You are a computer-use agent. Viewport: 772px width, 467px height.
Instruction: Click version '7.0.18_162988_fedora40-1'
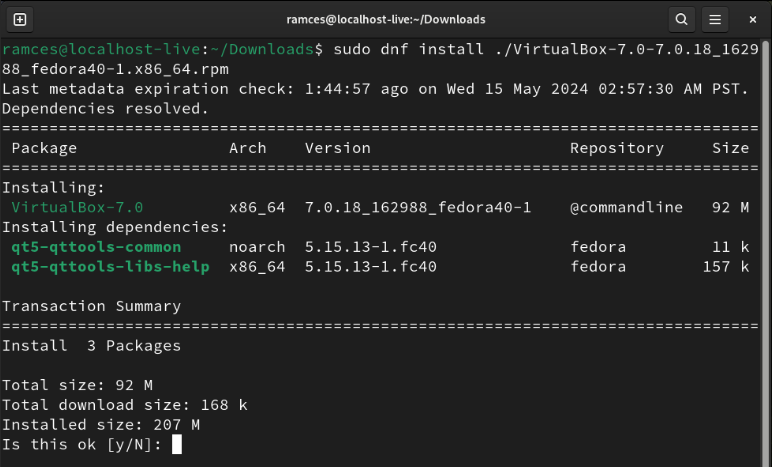coord(418,207)
